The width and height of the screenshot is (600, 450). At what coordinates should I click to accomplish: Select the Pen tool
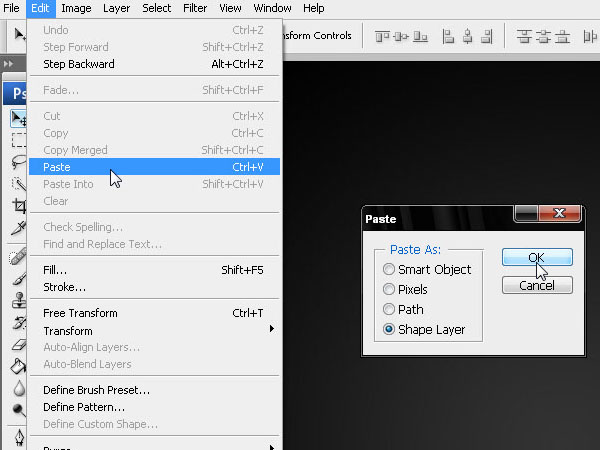tap(18, 437)
